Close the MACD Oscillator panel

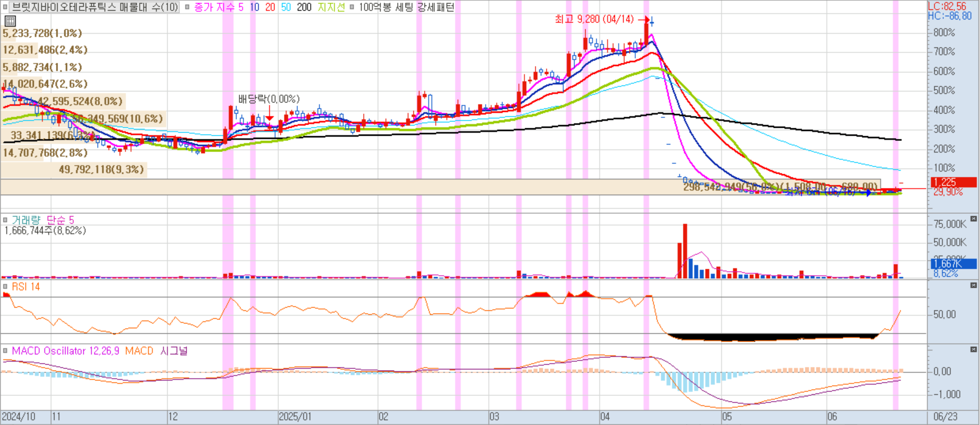(x=974, y=350)
